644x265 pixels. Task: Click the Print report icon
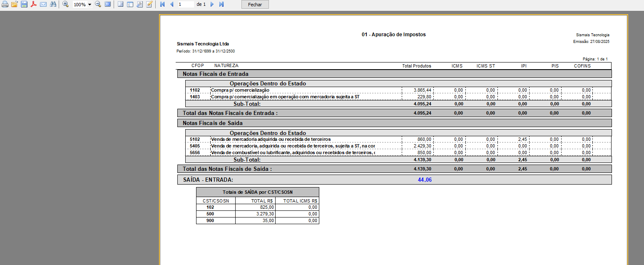(5, 4)
